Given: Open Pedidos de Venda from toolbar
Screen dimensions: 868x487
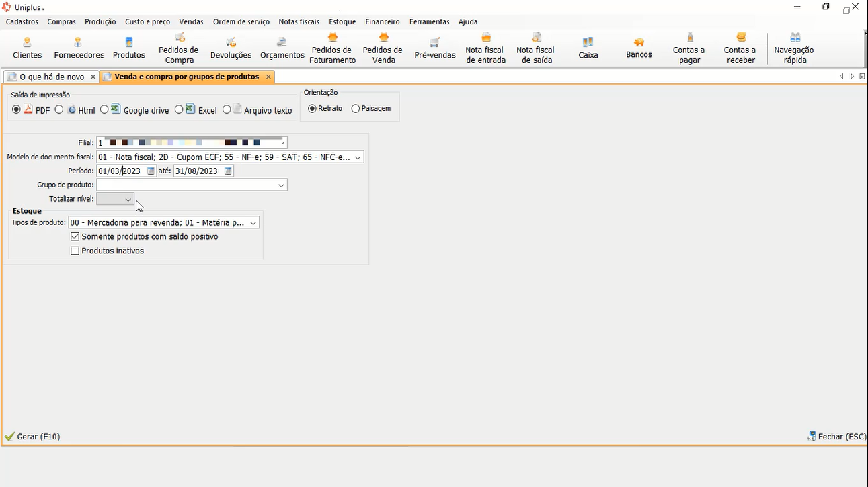Looking at the screenshot, I should point(383,48).
